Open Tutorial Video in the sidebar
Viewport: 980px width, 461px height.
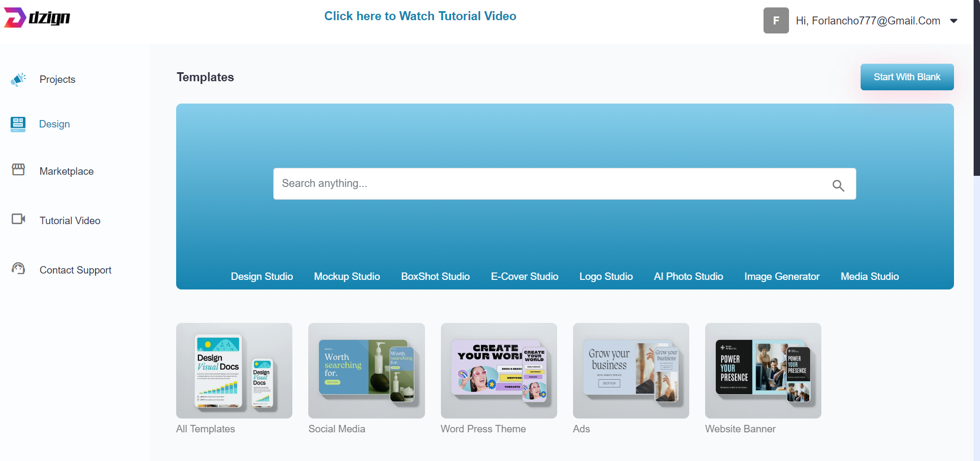pyautogui.click(x=70, y=220)
